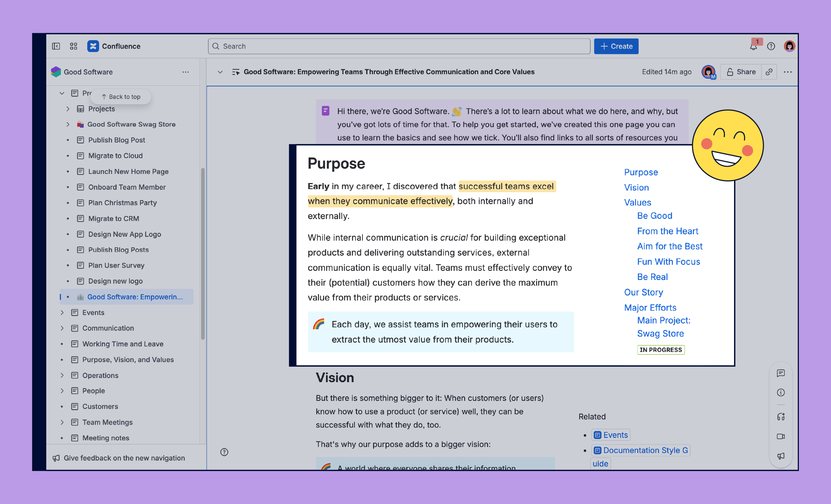The height and width of the screenshot is (504, 831).
Task: Expand the Events tree item
Action: (x=62, y=313)
